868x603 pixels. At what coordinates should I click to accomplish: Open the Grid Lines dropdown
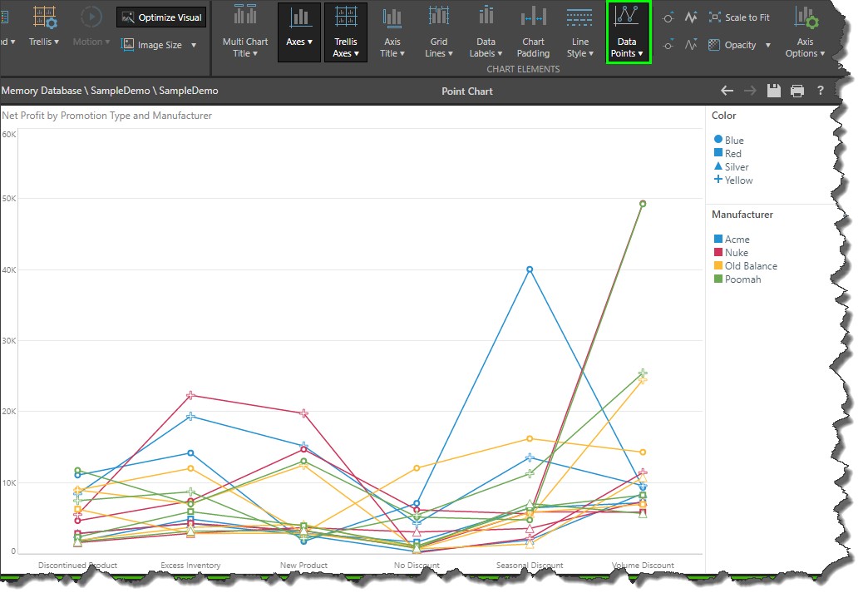[439, 32]
